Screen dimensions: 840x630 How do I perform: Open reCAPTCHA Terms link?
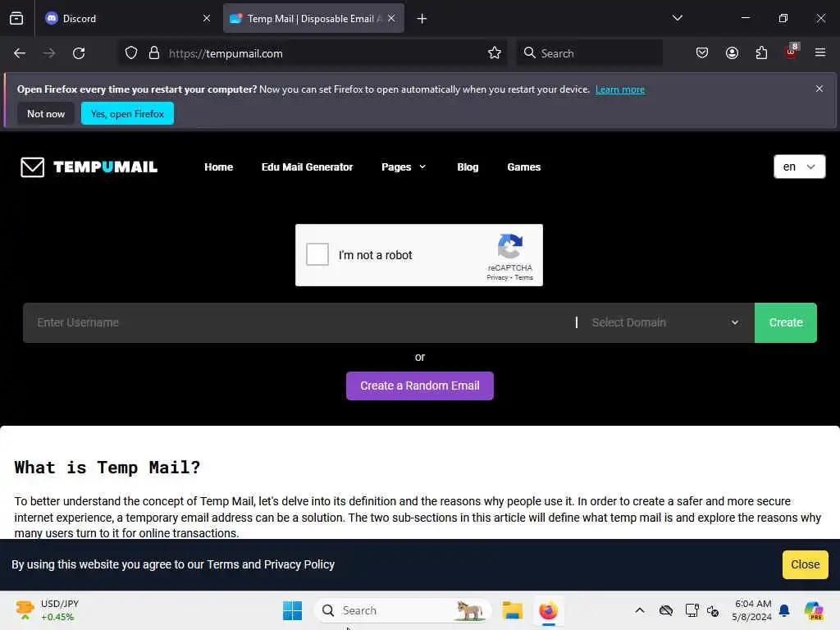pyautogui.click(x=524, y=277)
